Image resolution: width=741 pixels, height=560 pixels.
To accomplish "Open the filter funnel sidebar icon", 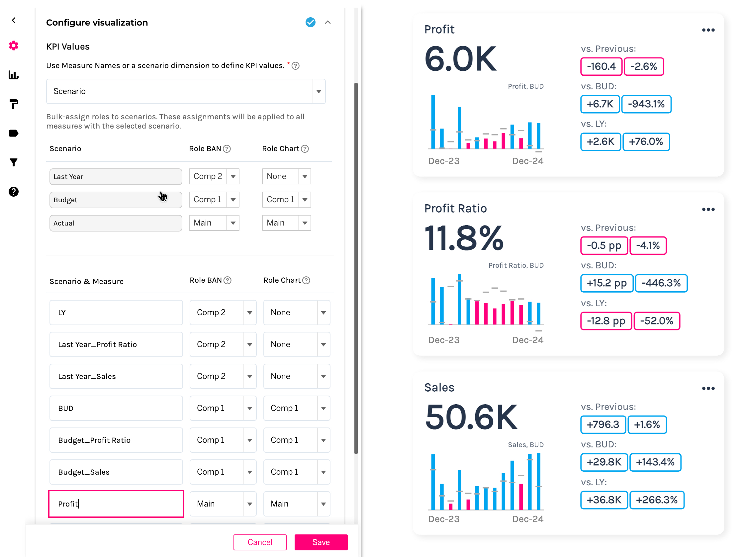I will [14, 162].
